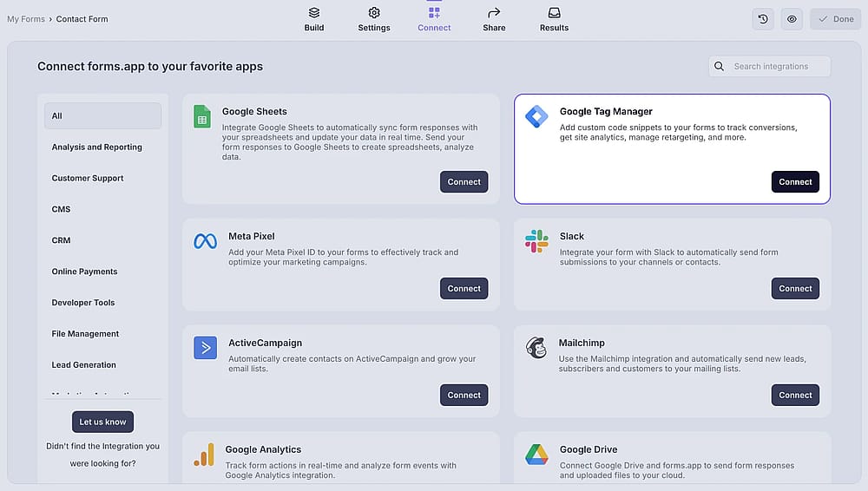This screenshot has width=868, height=491.
Task: Click the Google Sheets title
Action: 254,111
